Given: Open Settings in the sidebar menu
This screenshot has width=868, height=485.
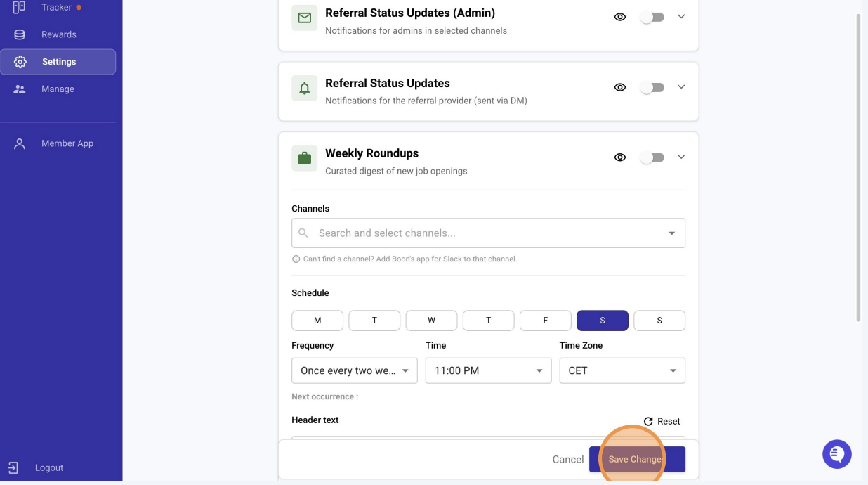Looking at the screenshot, I should click(x=58, y=62).
